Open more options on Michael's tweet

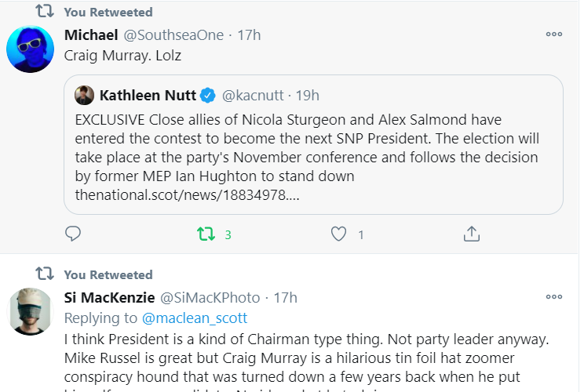pyautogui.click(x=554, y=34)
